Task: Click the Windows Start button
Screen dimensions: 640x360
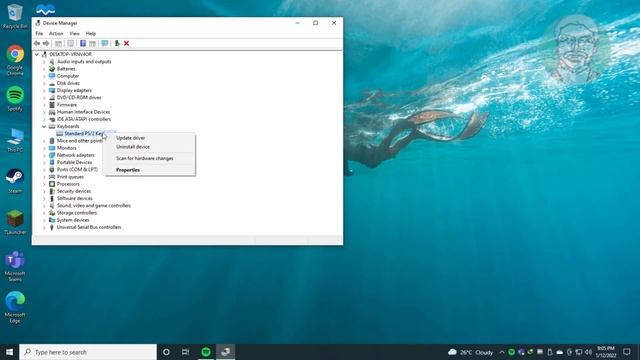Action: coord(9,352)
